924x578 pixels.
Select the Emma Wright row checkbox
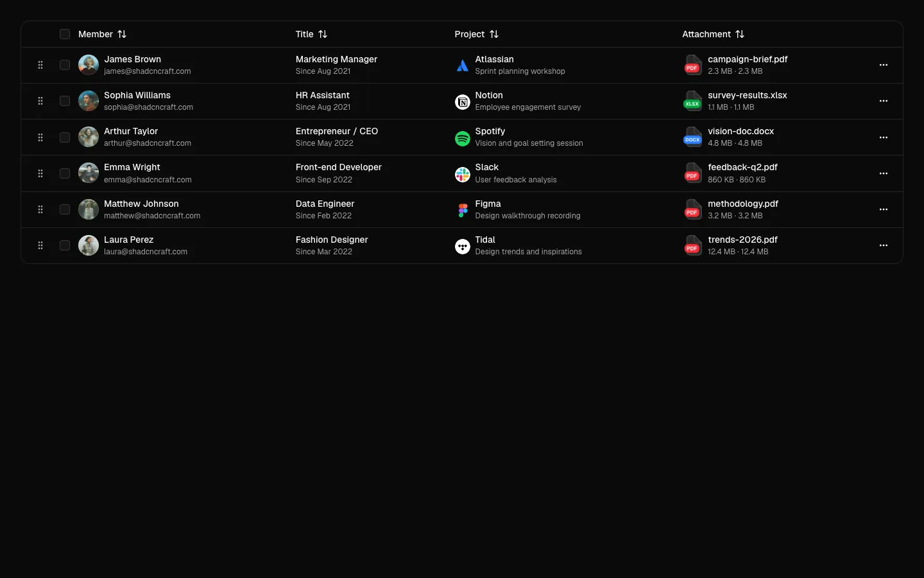tap(65, 173)
